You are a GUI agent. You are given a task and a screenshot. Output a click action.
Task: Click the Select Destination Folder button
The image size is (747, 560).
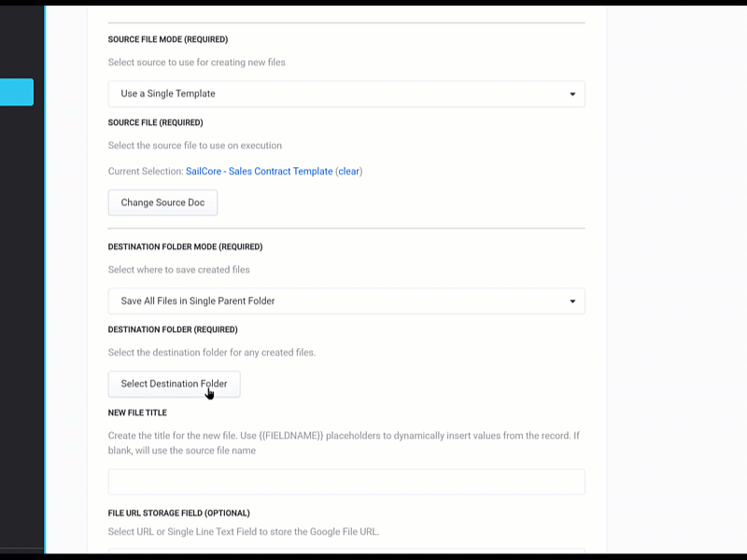174,384
